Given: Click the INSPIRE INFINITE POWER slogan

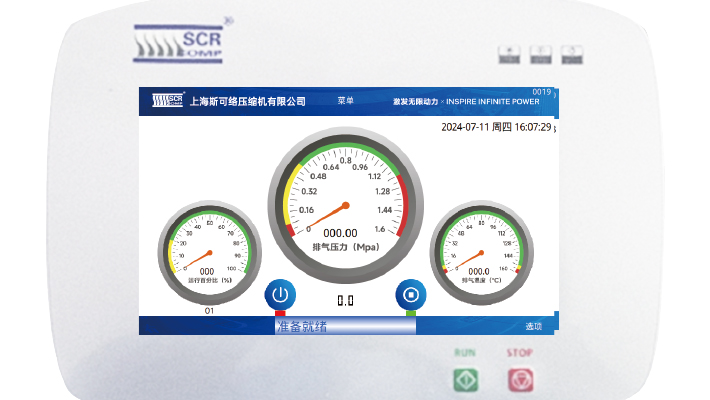Looking at the screenshot, I should 493,101.
